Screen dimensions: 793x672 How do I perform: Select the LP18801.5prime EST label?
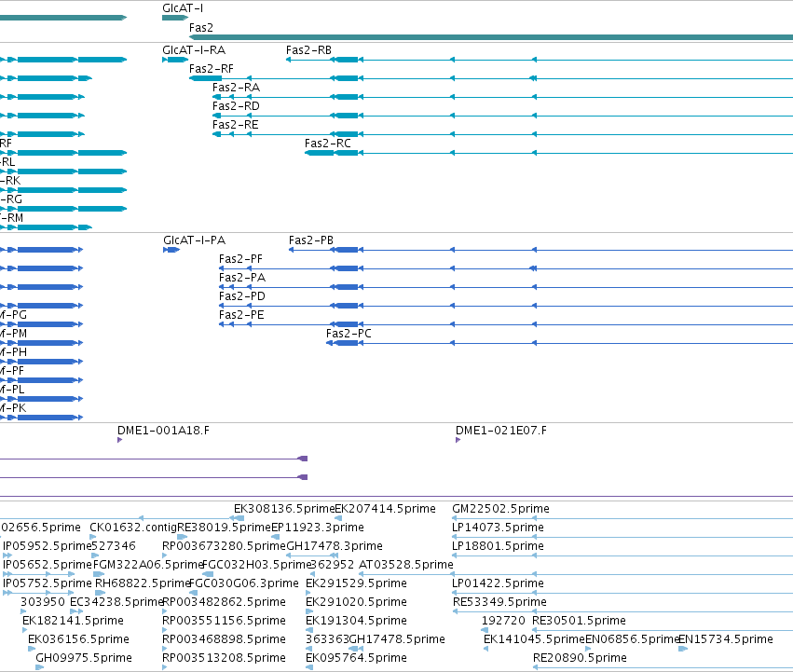[x=499, y=546]
